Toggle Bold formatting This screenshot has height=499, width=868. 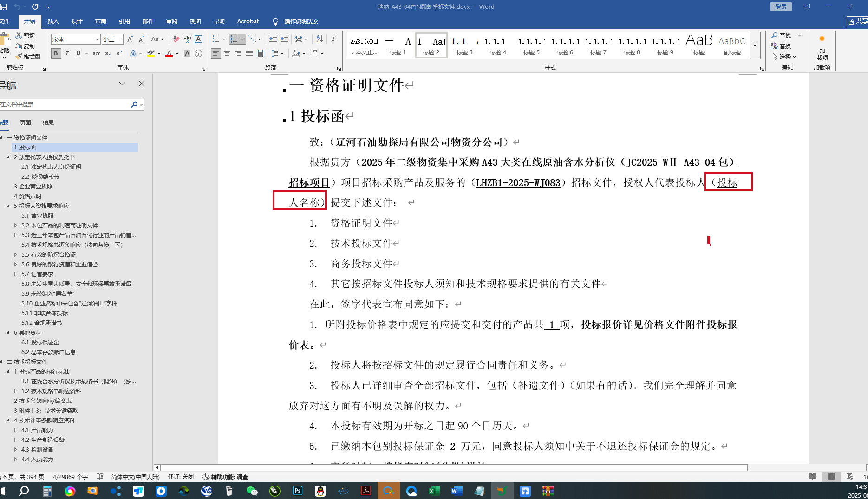tap(56, 53)
